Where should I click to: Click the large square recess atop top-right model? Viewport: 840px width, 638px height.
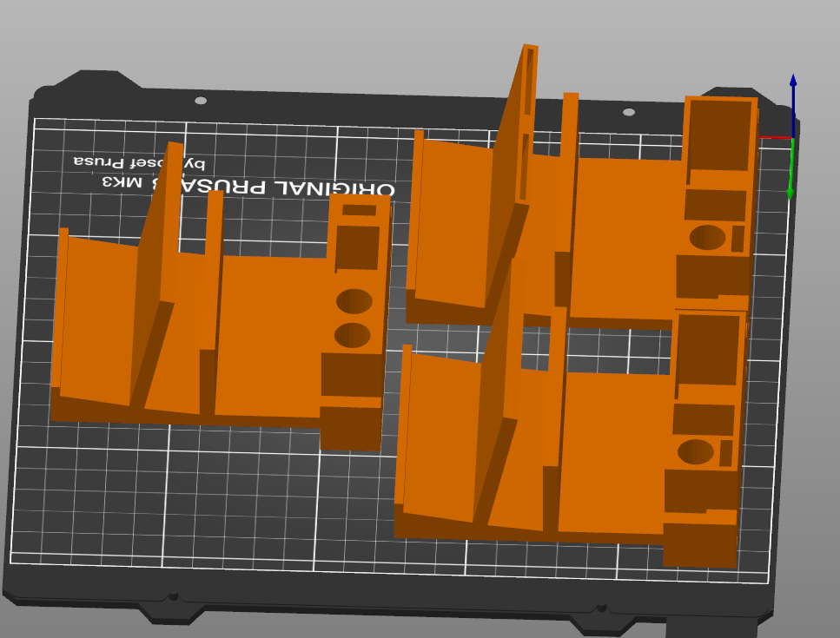coord(719,135)
